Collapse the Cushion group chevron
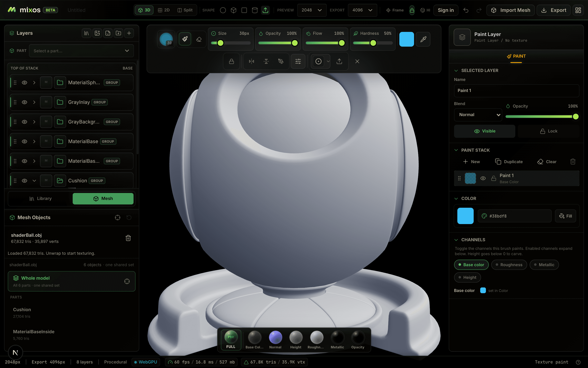 pos(34,181)
